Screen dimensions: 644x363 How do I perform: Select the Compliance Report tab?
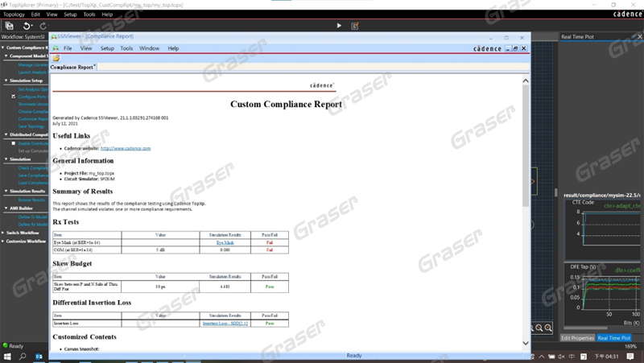(x=72, y=67)
